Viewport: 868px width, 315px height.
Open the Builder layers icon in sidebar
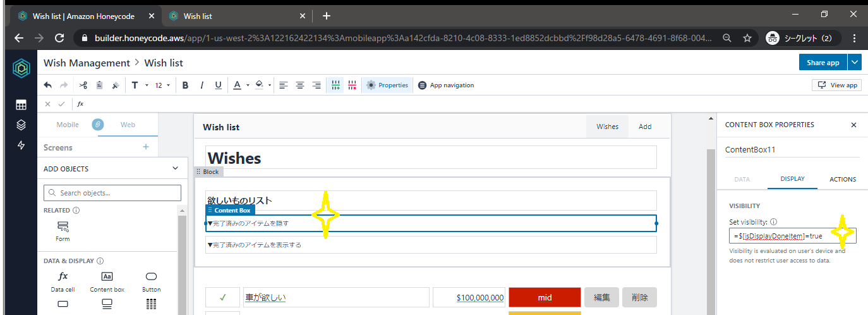[21, 125]
